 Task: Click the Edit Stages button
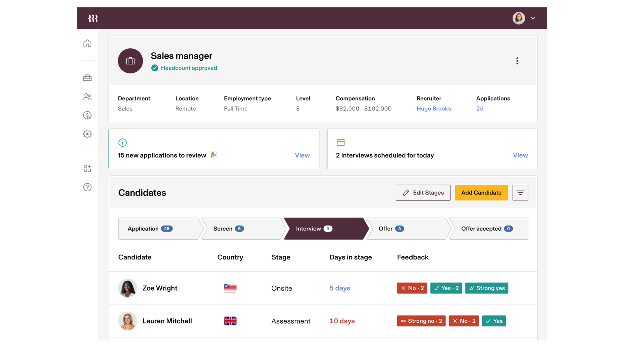pyautogui.click(x=423, y=193)
